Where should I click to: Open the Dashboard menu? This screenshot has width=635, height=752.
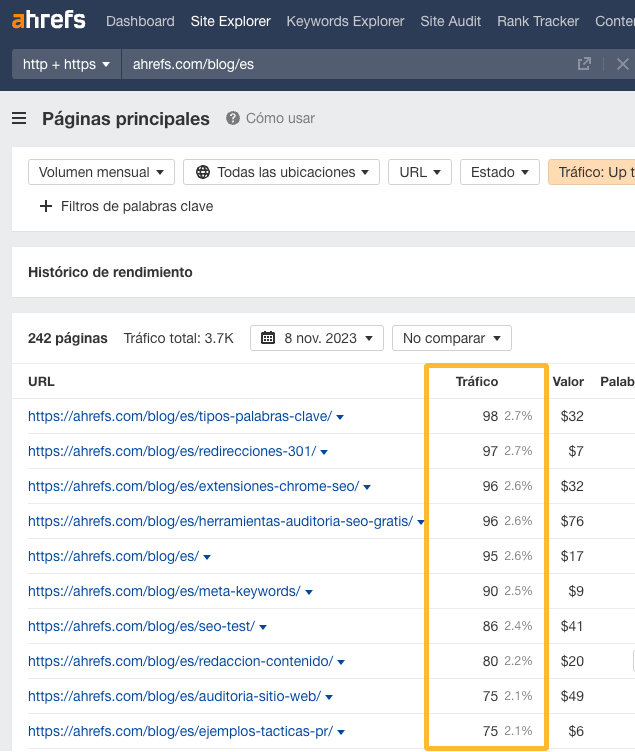point(140,21)
